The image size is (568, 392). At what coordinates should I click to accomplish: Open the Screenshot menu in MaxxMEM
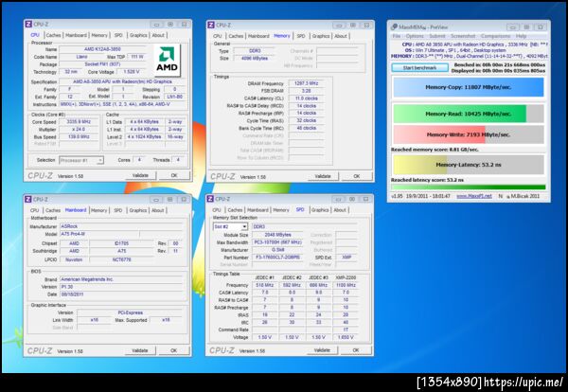[x=463, y=36]
